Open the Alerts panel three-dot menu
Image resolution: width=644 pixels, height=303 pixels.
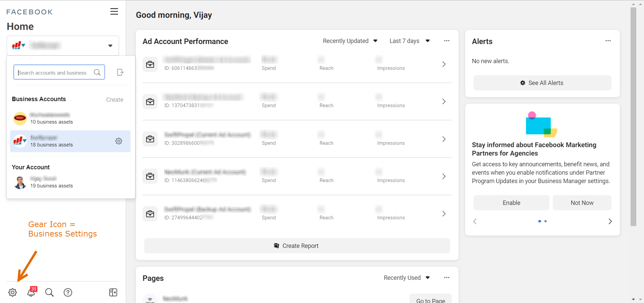coord(608,41)
